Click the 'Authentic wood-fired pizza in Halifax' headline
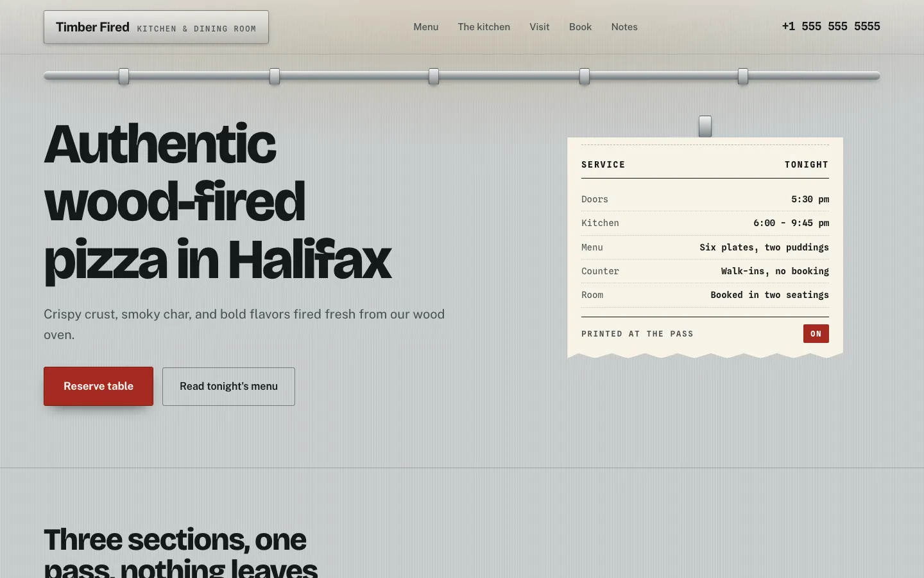 click(x=218, y=202)
